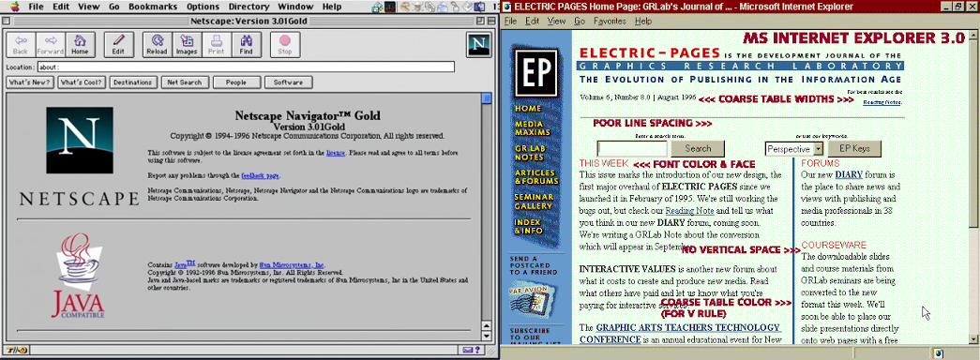Click the What's New? directory button
980x360 pixels.
(x=29, y=82)
